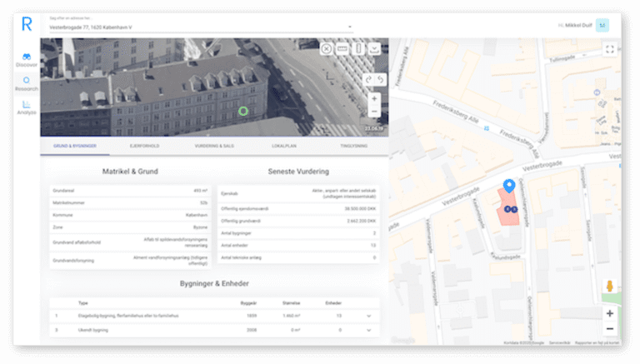
Task: Rotate the aerial view counterclockwise
Action: point(380,79)
